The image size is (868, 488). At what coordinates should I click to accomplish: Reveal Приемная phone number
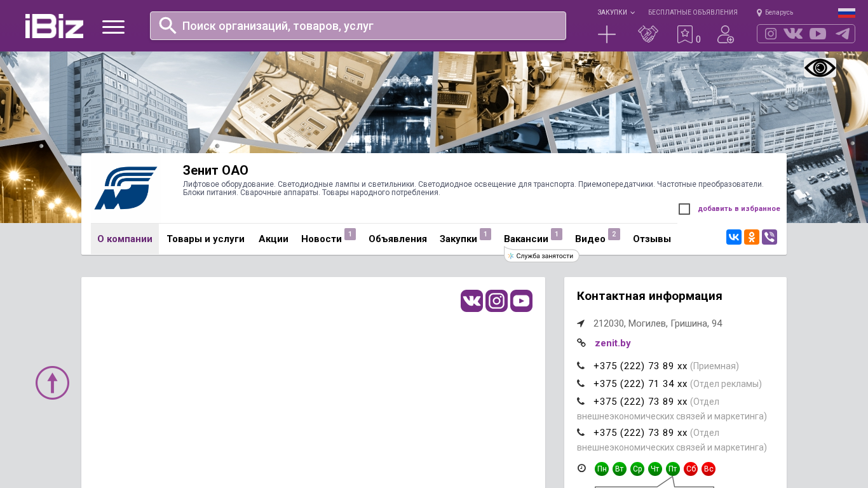[641, 366]
